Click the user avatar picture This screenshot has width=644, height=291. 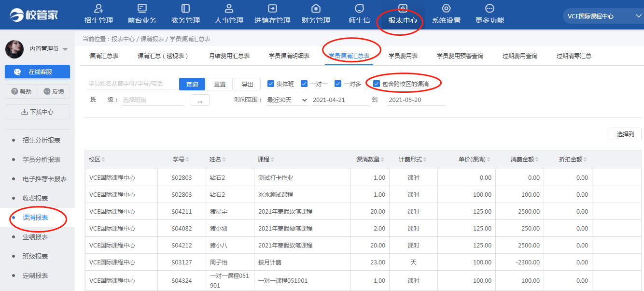tap(14, 49)
